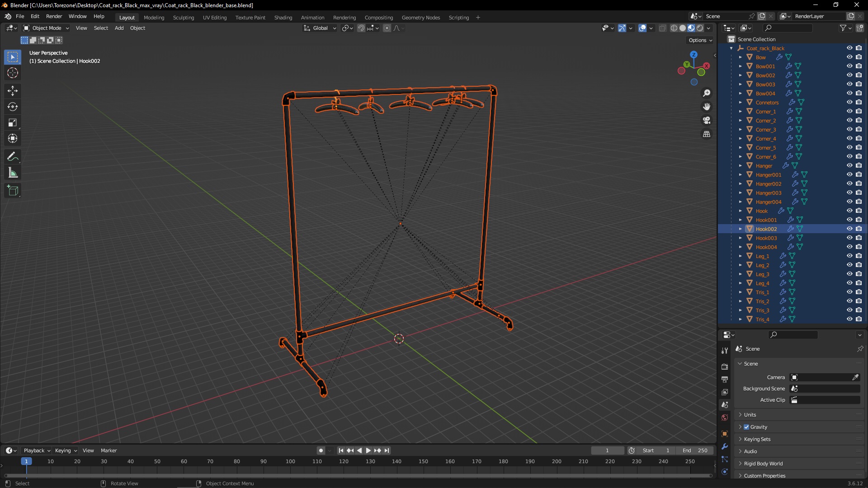
Task: Select the Measure tool
Action: pos(13,173)
